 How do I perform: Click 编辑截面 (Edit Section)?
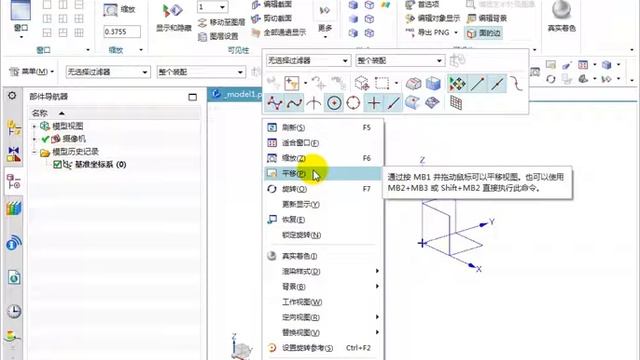pos(271,4)
